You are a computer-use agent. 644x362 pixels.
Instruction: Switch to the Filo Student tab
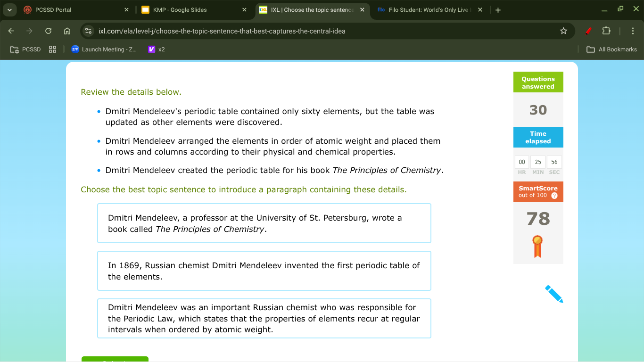(424, 9)
